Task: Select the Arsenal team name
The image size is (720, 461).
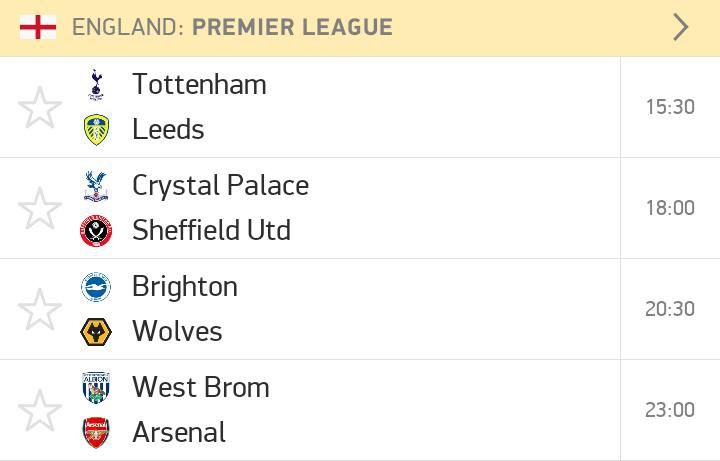Action: 179,432
